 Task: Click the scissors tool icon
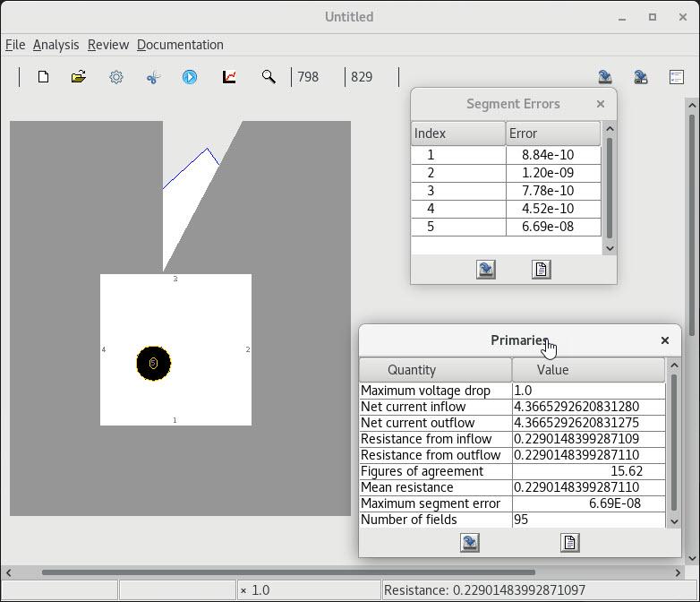[153, 77]
